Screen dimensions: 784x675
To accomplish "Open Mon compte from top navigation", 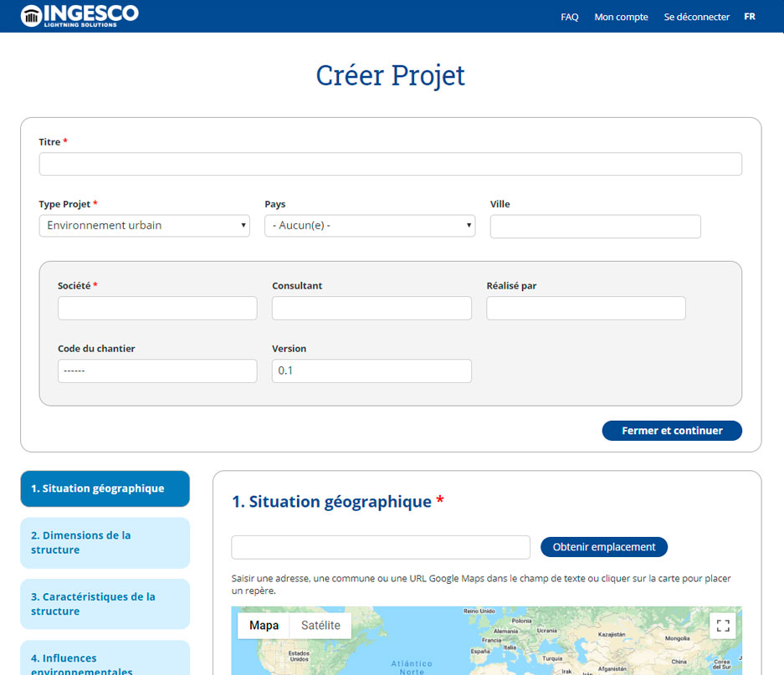I will 621,17.
